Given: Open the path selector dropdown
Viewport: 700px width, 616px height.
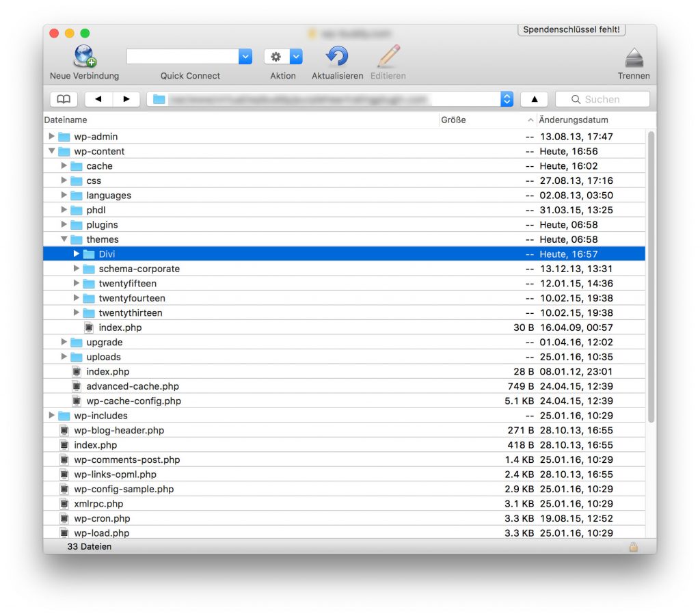Looking at the screenshot, I should tap(507, 99).
